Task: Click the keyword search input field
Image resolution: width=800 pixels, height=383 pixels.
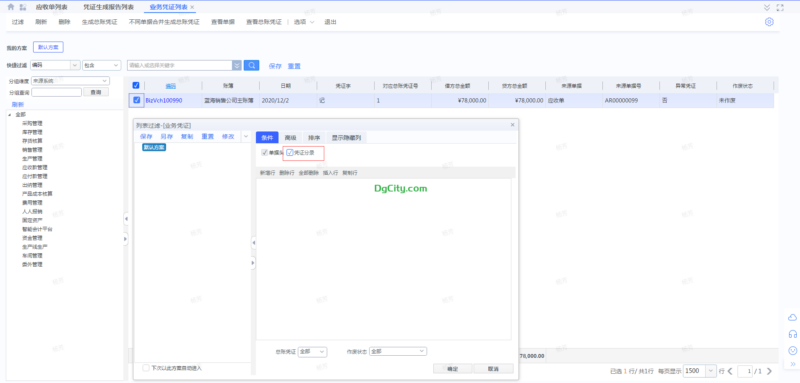Action: click(180, 65)
